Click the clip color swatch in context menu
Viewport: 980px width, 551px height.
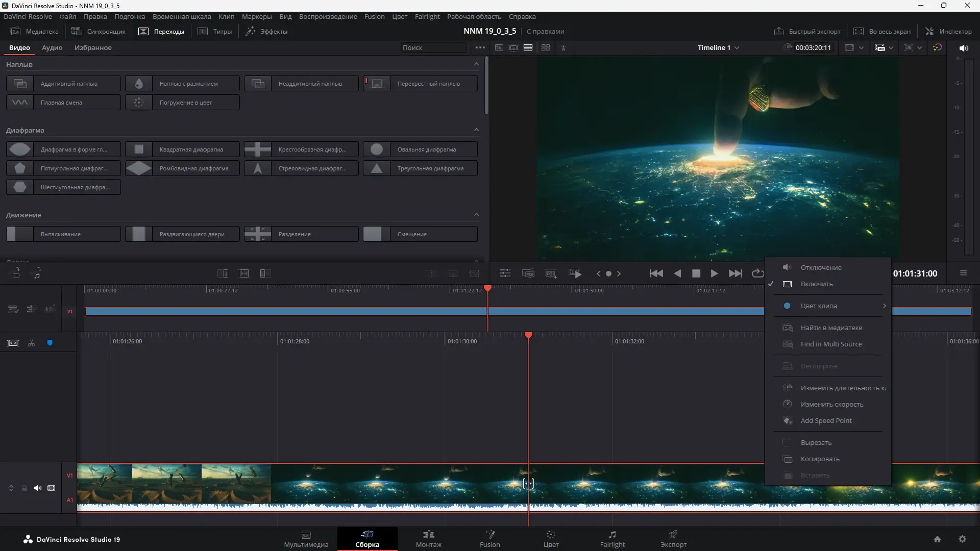(x=787, y=306)
